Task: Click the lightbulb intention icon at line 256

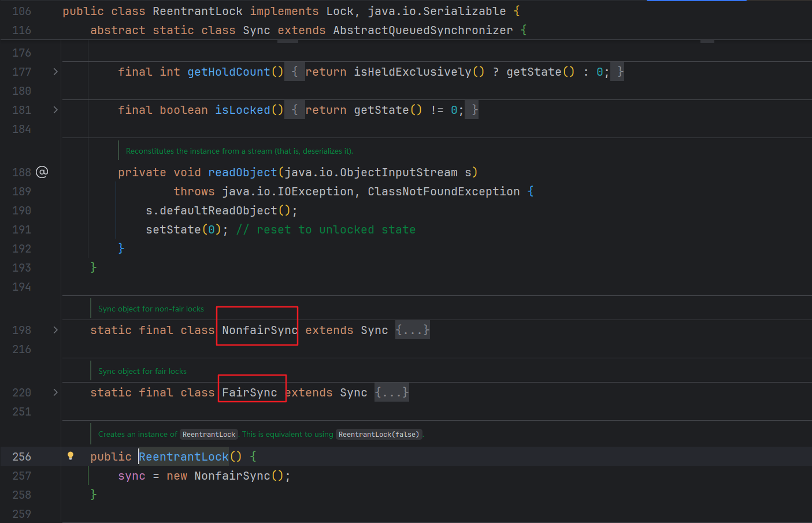Action: coord(71,456)
